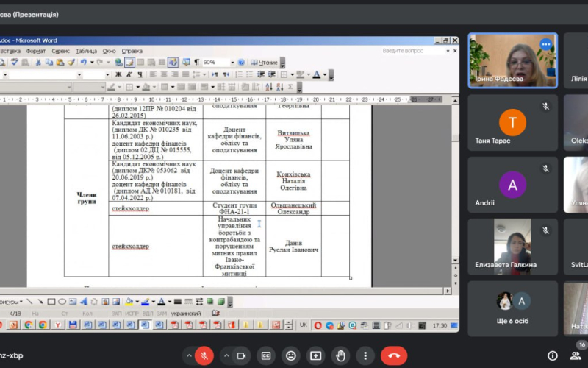Select the Rectangle drawing tool
The image size is (588, 368).
[x=51, y=302]
